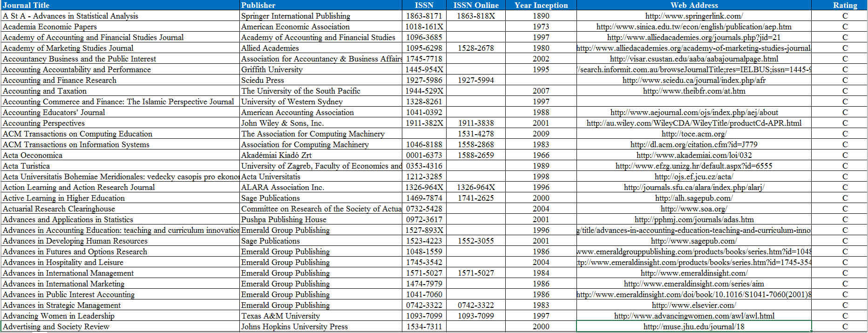Image resolution: width=868 pixels, height=333 pixels.
Task: Select the Web Address header cell
Action: click(x=694, y=5)
